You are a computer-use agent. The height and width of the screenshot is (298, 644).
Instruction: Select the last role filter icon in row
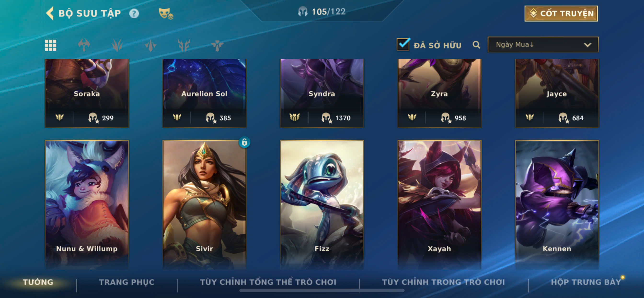pyautogui.click(x=217, y=45)
